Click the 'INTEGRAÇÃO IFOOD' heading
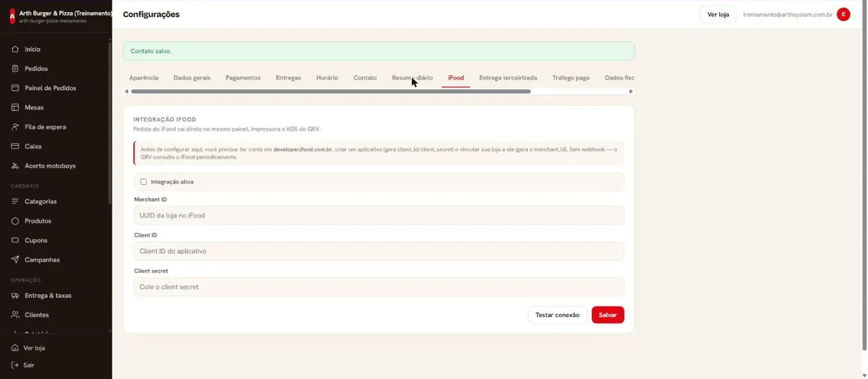This screenshot has height=379, width=868. tap(165, 119)
